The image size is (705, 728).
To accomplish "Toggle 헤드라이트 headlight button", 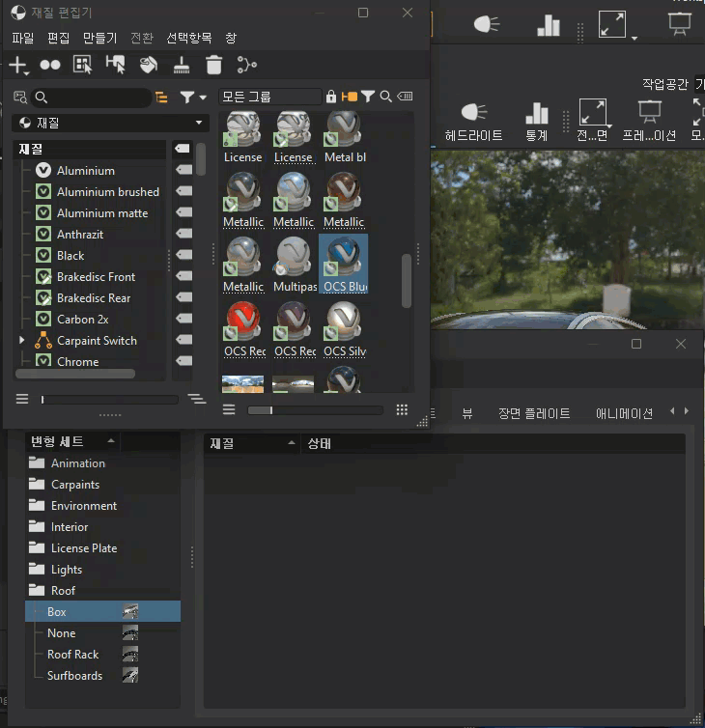I will pos(474,122).
